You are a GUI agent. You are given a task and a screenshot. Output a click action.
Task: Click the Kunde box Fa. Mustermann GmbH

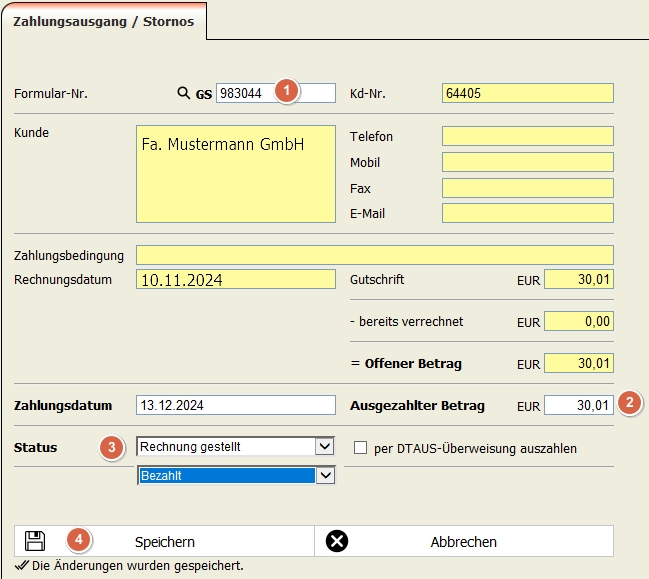click(x=236, y=174)
